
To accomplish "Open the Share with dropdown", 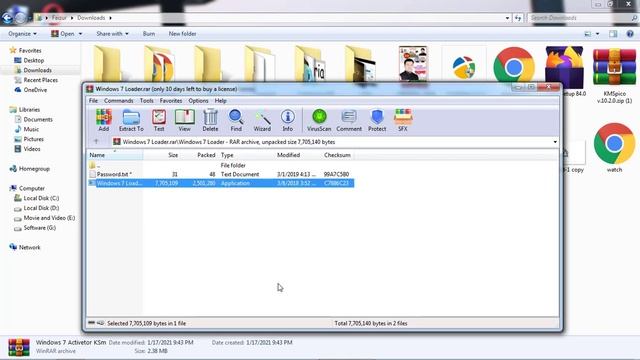I will pyautogui.click(x=112, y=34).
